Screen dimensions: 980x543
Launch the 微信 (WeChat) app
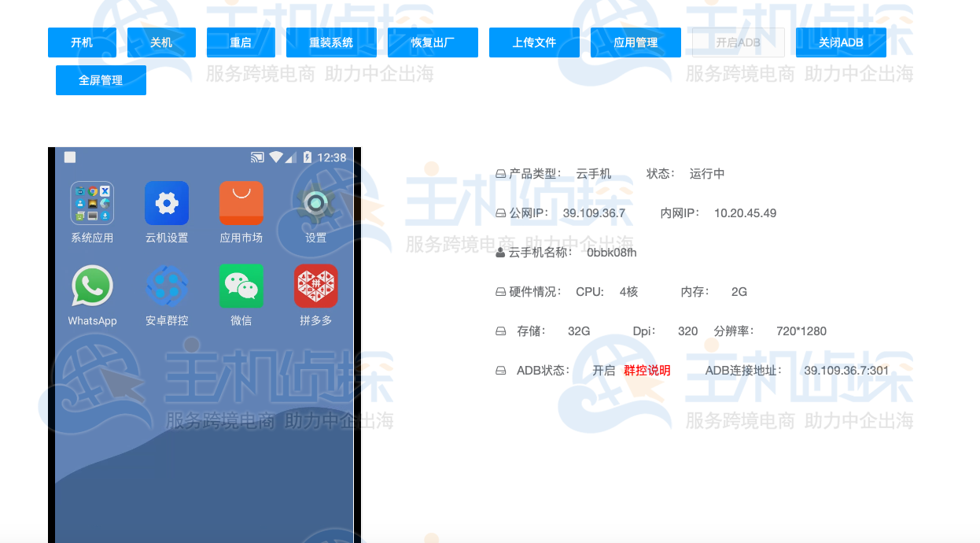point(241,286)
